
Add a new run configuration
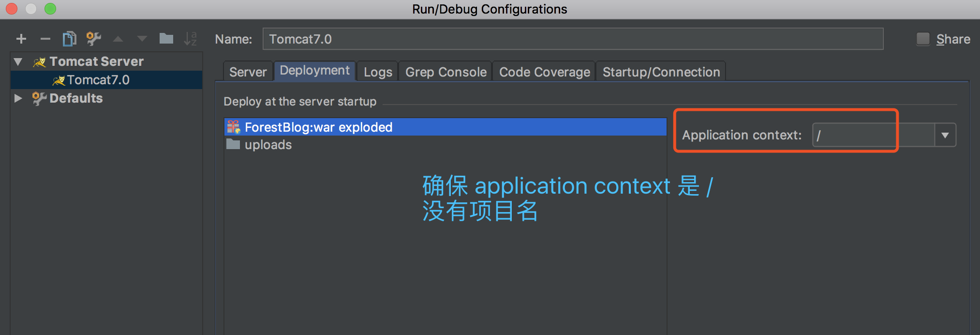click(x=21, y=39)
